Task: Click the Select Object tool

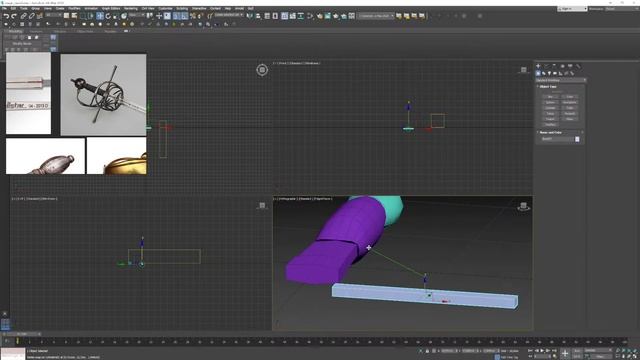Action: click(66, 16)
